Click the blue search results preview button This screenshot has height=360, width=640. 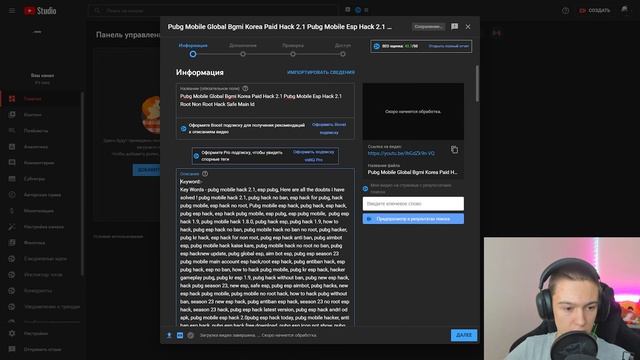413,219
